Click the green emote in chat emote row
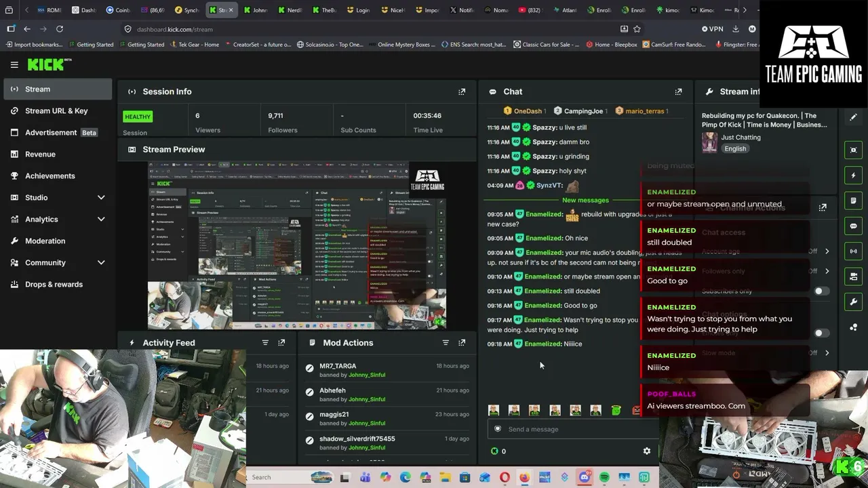The width and height of the screenshot is (868, 488). coord(616,410)
